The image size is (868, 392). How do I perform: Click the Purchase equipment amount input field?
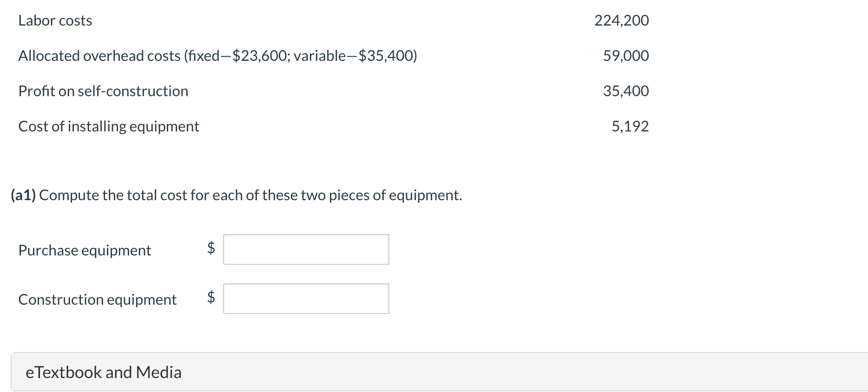(x=306, y=249)
